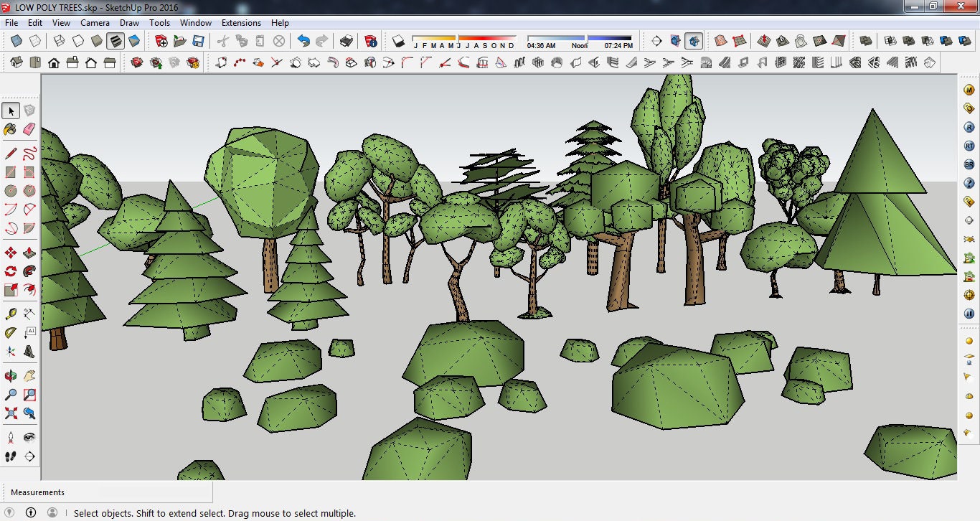This screenshot has width=980, height=521.
Task: Activate the Tape Measure tool
Action: [x=10, y=314]
